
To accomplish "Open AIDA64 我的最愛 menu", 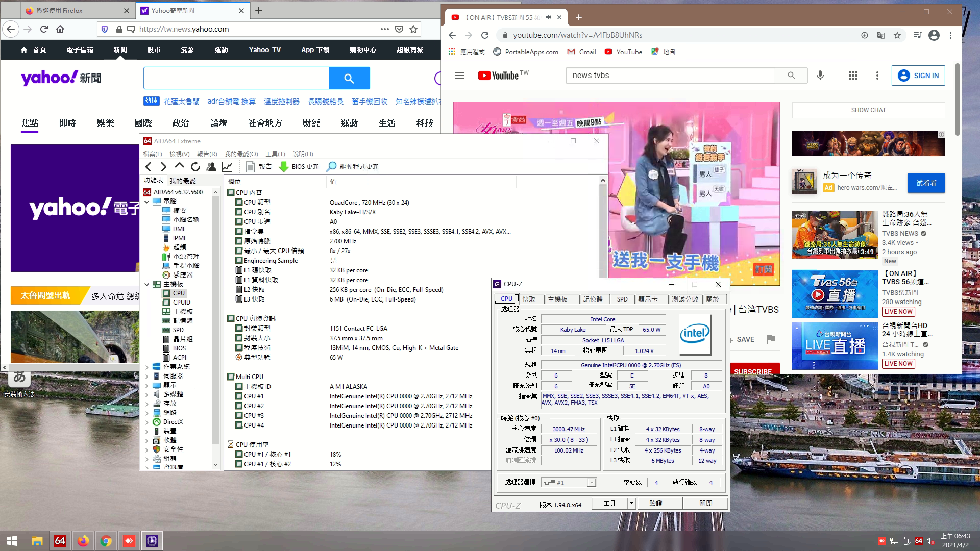I will coord(241,154).
